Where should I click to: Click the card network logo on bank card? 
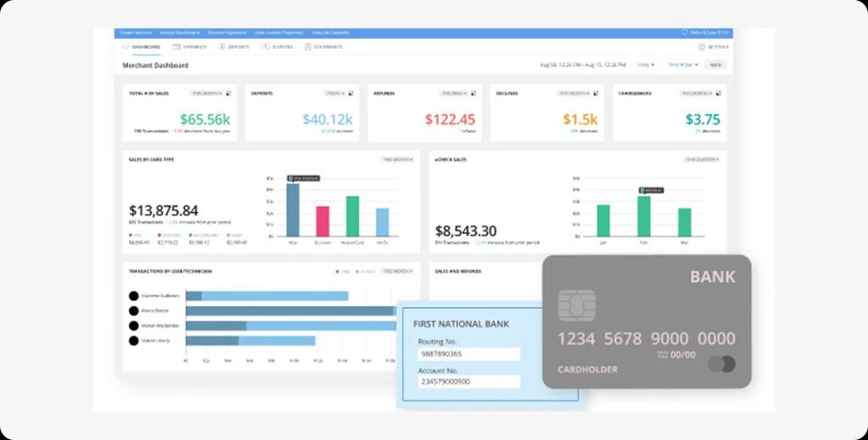[722, 365]
